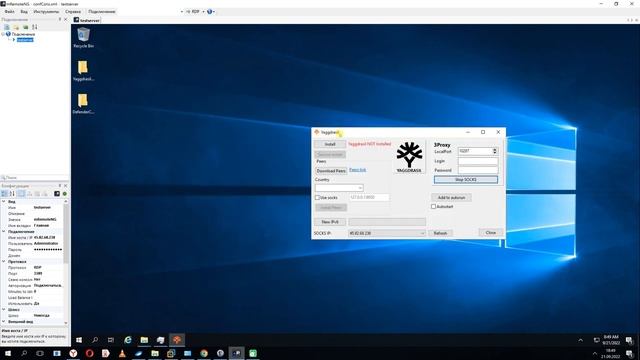The width and height of the screenshot is (640, 360).
Task: Select the Порт 3389 property row
Action: click(35, 273)
